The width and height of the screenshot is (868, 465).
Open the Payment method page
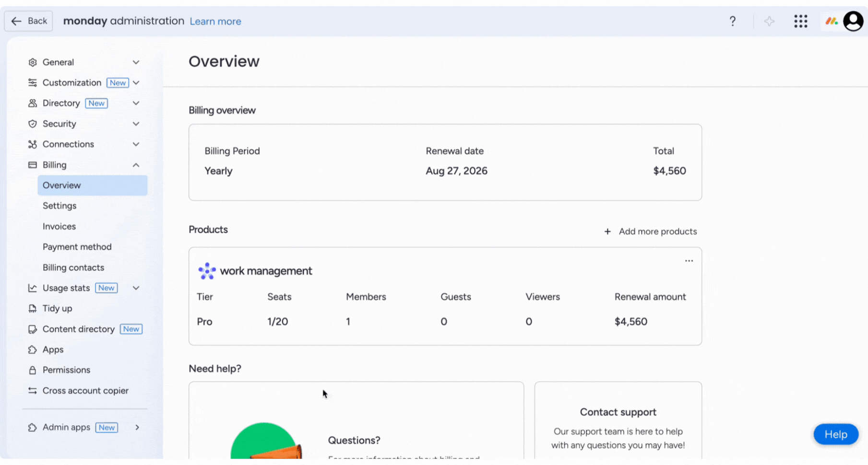(77, 246)
